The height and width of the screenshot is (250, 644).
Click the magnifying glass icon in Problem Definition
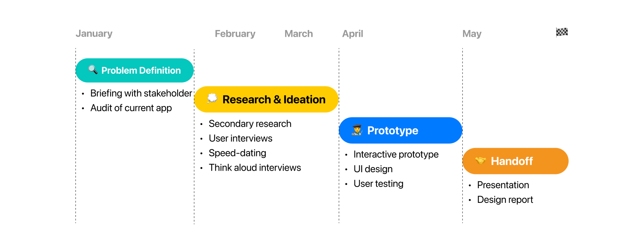click(x=93, y=70)
